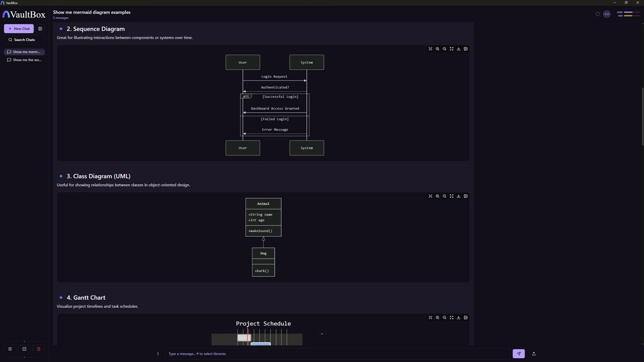644x362 pixels.
Task: Zoom out on the Class Diagram
Action: click(444, 196)
